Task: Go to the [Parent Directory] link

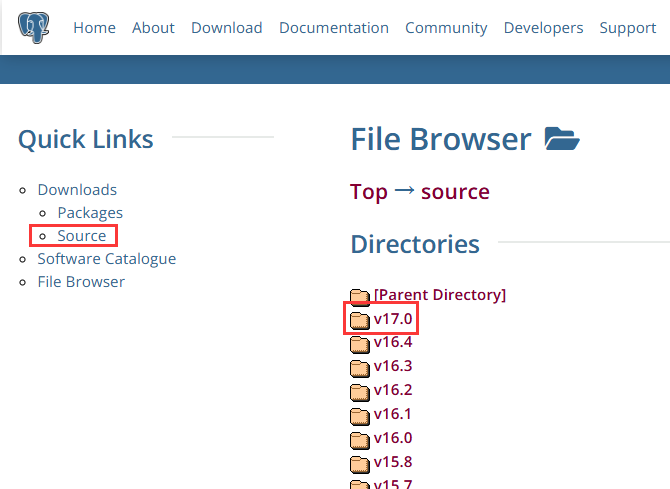Action: coord(440,295)
